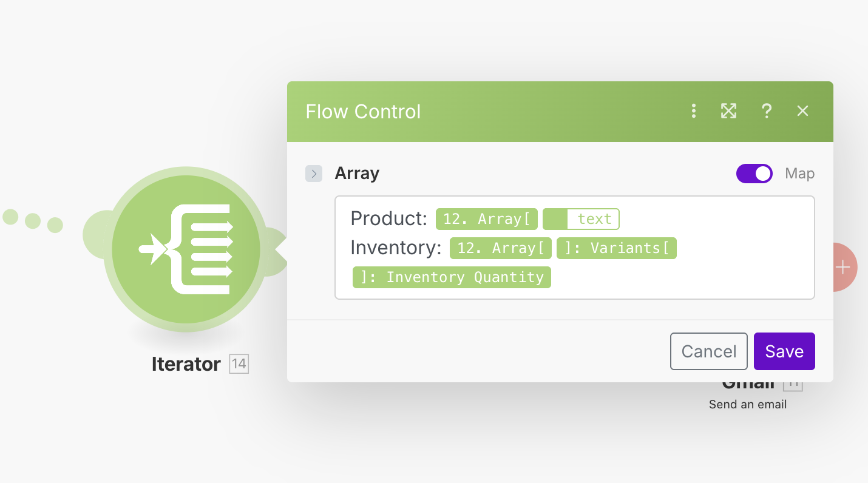Click the red plus add-module button
Image resolution: width=868 pixels, height=483 pixels.
[x=844, y=267]
